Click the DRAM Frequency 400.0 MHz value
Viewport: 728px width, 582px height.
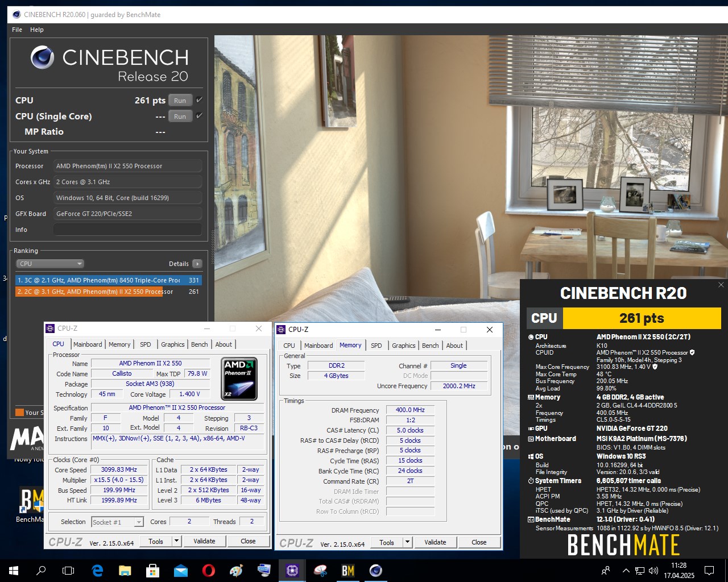tap(410, 410)
